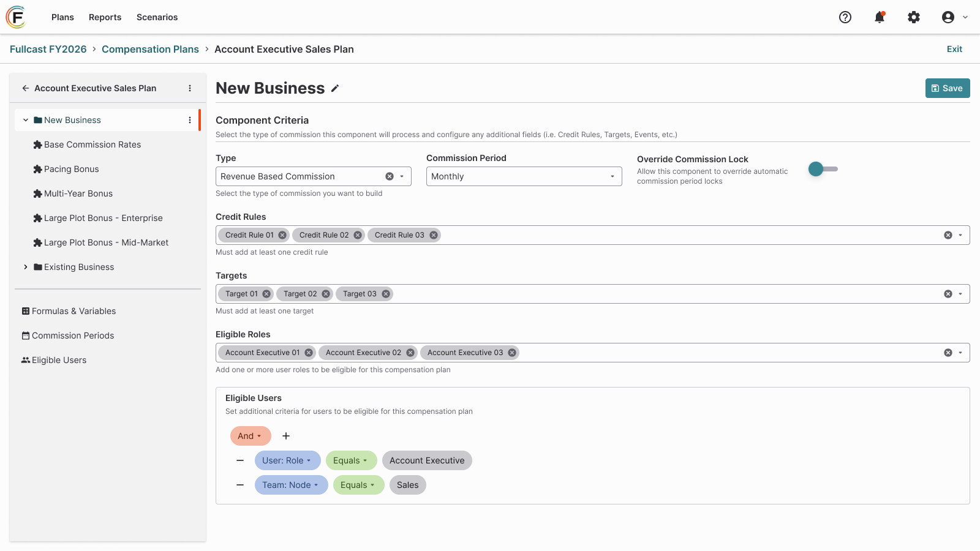The image size is (980, 551).
Task: Expand the Eligible Roles dropdown arrow
Action: [960, 353]
